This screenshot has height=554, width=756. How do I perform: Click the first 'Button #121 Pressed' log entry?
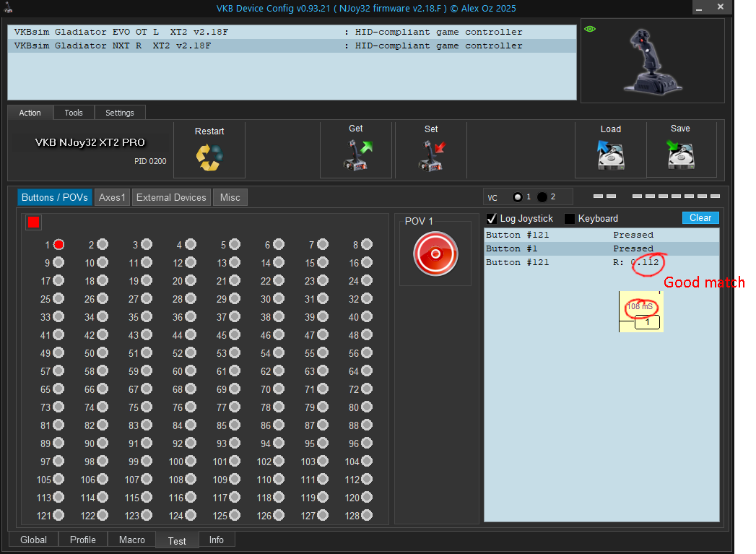[x=601, y=235]
